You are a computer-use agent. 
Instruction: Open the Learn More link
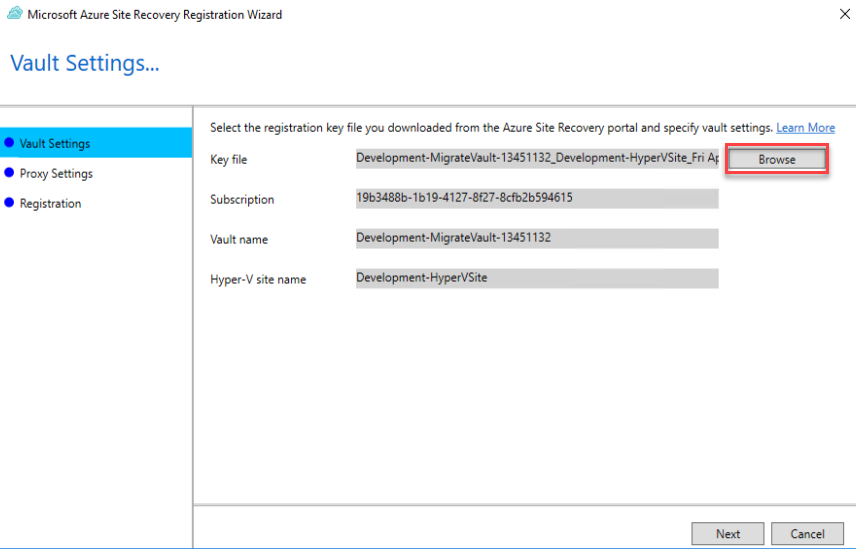pyautogui.click(x=805, y=128)
